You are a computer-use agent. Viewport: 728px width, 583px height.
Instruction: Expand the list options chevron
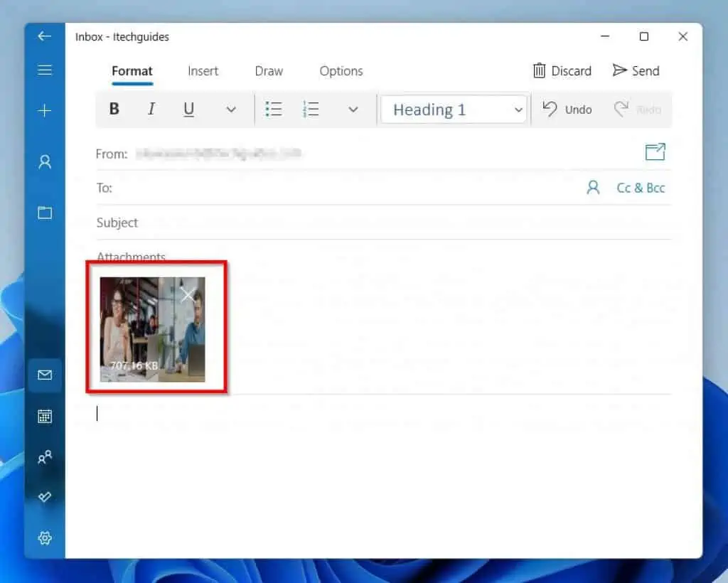pyautogui.click(x=353, y=109)
